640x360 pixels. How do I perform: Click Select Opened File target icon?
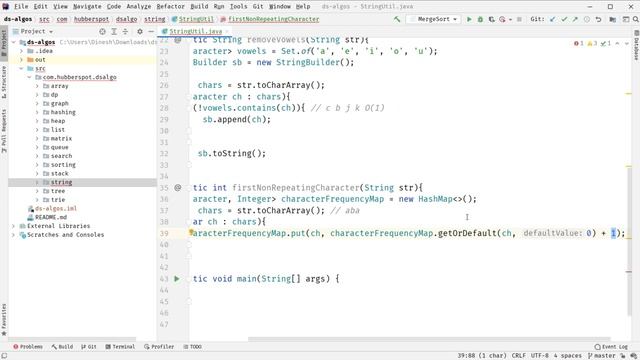102,31
